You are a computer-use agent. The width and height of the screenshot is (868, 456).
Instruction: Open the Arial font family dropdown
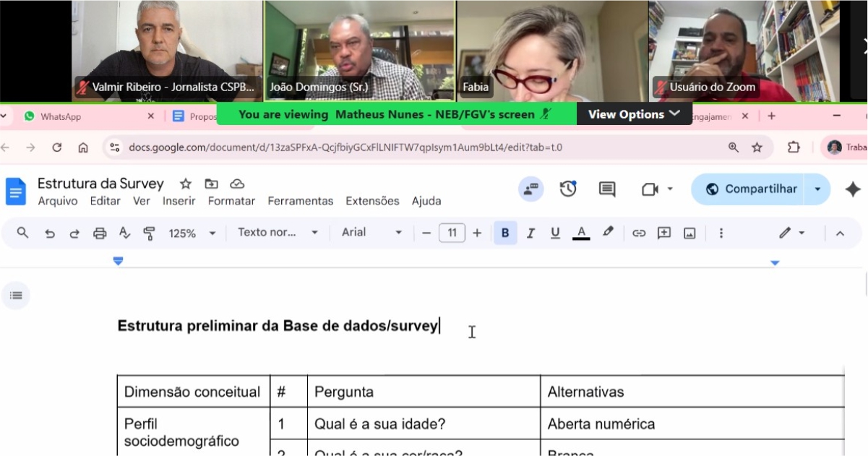[371, 233]
